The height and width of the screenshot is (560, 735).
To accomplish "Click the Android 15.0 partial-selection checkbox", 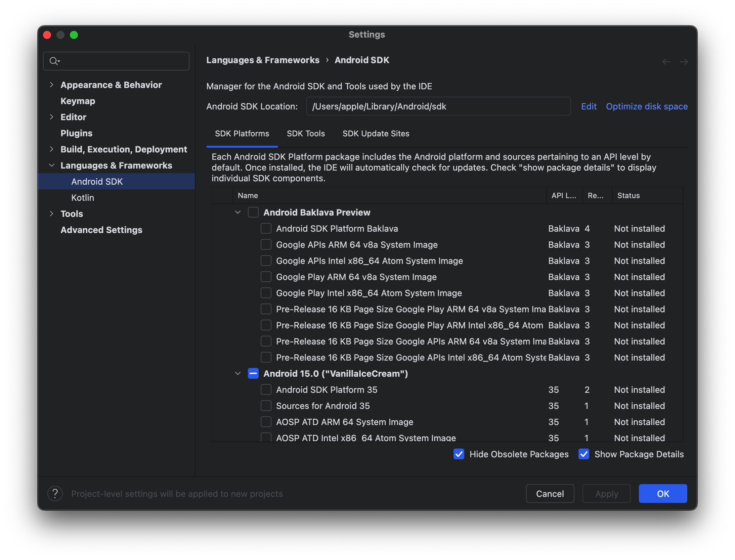I will (x=253, y=374).
